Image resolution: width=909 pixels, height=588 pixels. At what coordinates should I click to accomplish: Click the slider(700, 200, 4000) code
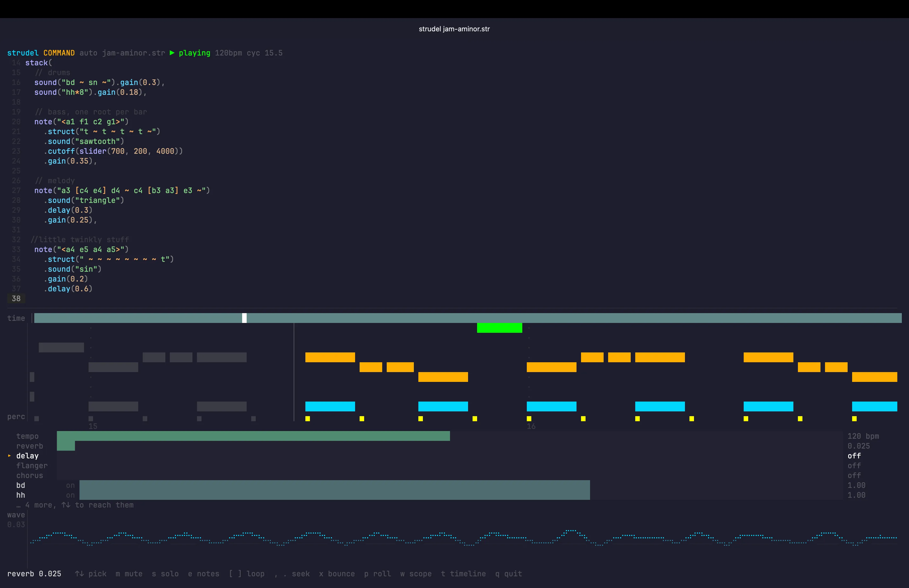coord(129,151)
